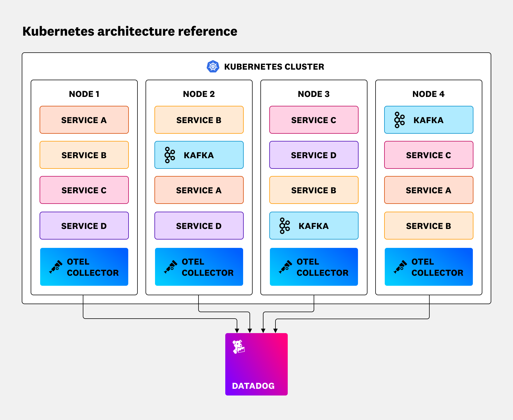The width and height of the screenshot is (513, 420).
Task: Select the Service B block in Node 4
Action: coord(429,226)
